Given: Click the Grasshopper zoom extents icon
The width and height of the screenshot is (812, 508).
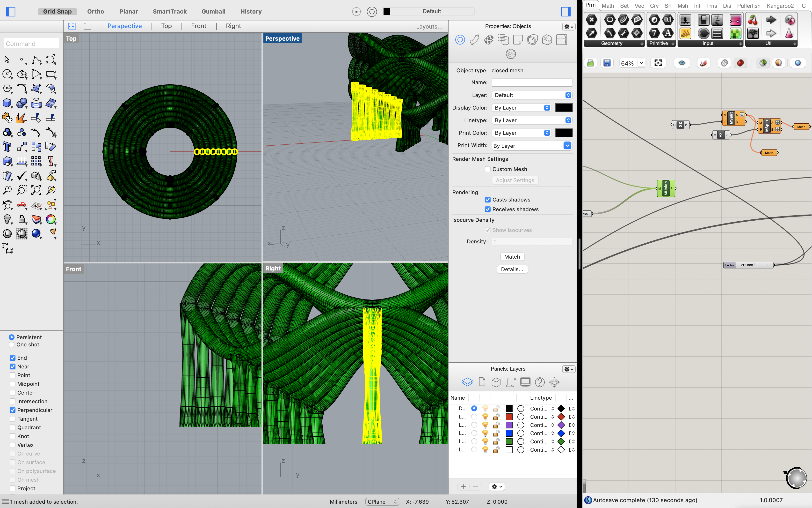Looking at the screenshot, I should point(658,63).
